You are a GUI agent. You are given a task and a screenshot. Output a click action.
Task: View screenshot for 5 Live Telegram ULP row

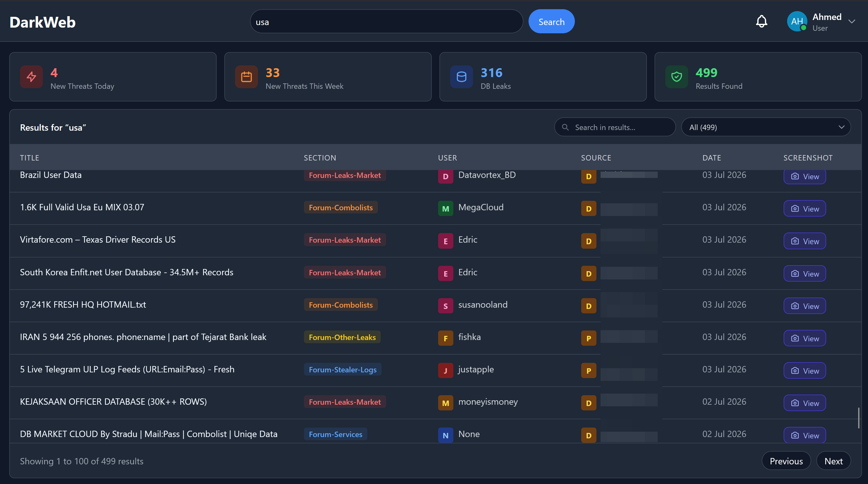point(805,370)
